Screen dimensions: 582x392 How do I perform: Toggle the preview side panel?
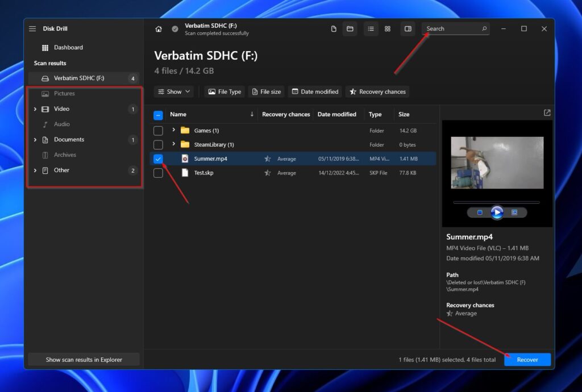[x=408, y=28]
